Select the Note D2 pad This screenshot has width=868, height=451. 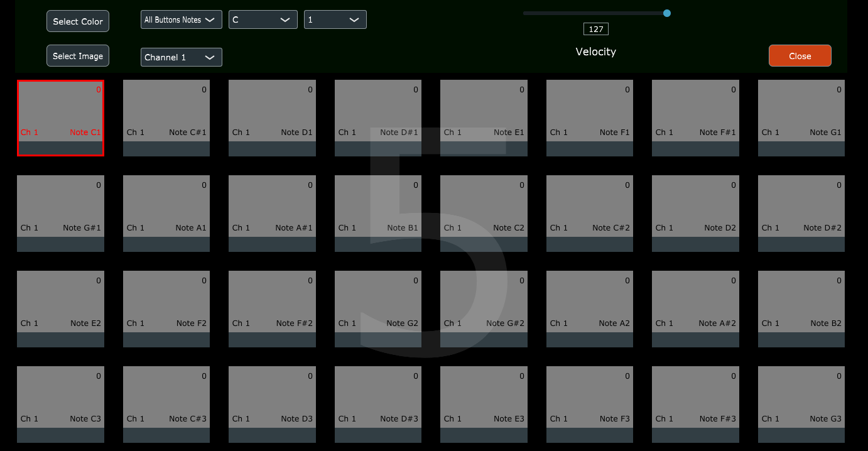pos(695,214)
